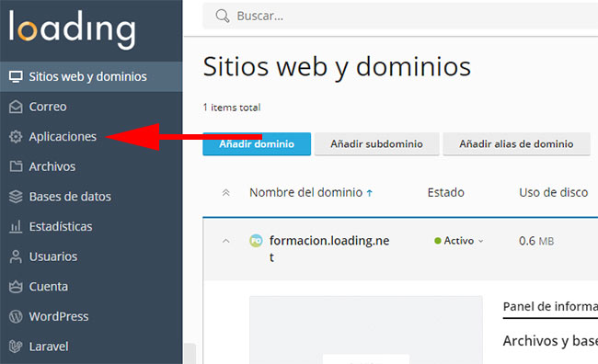Open the Activo status dropdown

click(459, 241)
